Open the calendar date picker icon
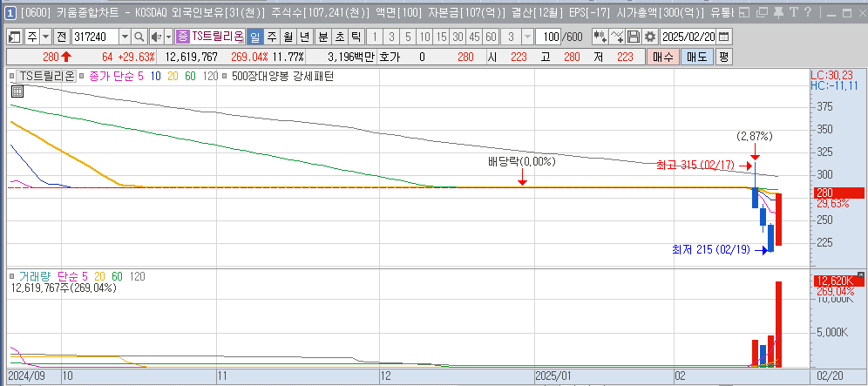This screenshot has width=868, height=386. pos(723,37)
